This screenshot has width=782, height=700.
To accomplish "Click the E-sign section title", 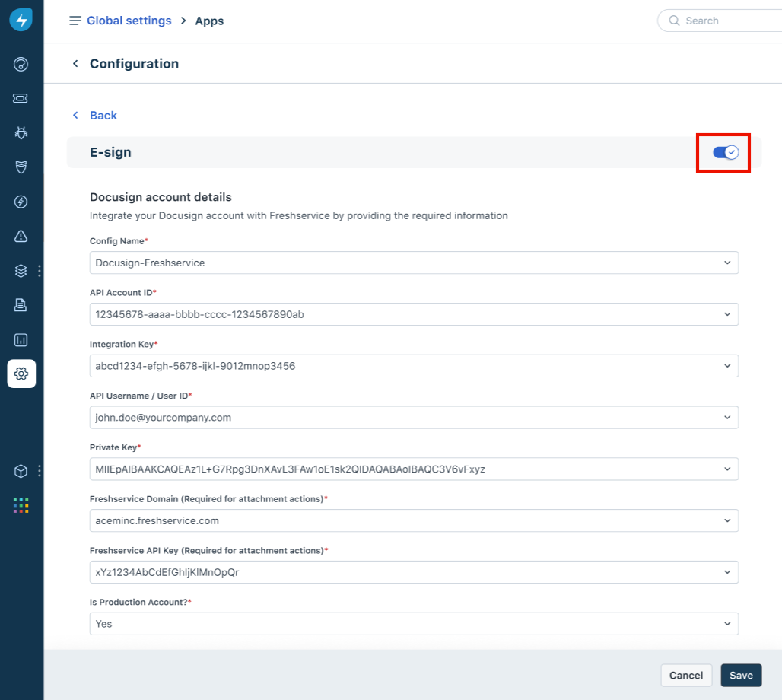I will 110,152.
